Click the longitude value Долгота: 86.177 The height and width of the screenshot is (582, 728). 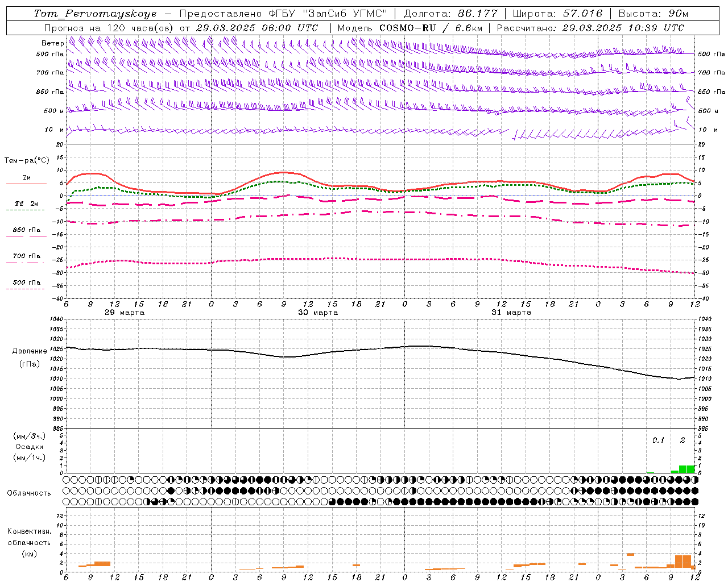point(450,14)
